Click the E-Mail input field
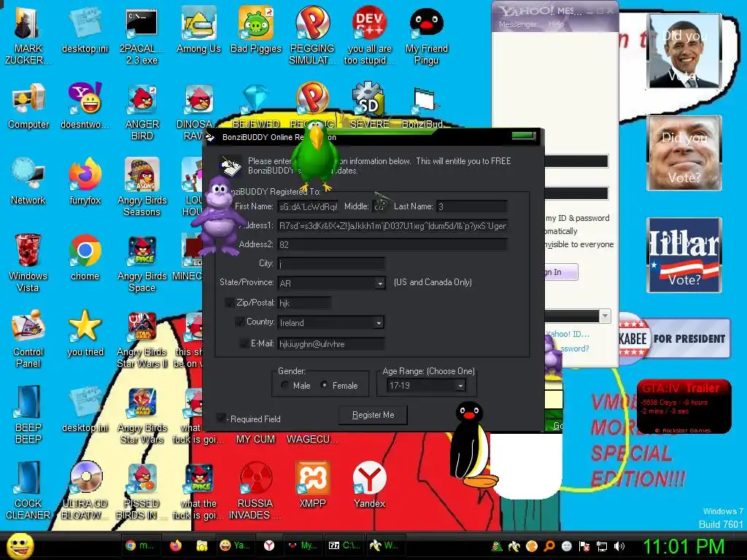This screenshot has width=747, height=560. pyautogui.click(x=331, y=344)
